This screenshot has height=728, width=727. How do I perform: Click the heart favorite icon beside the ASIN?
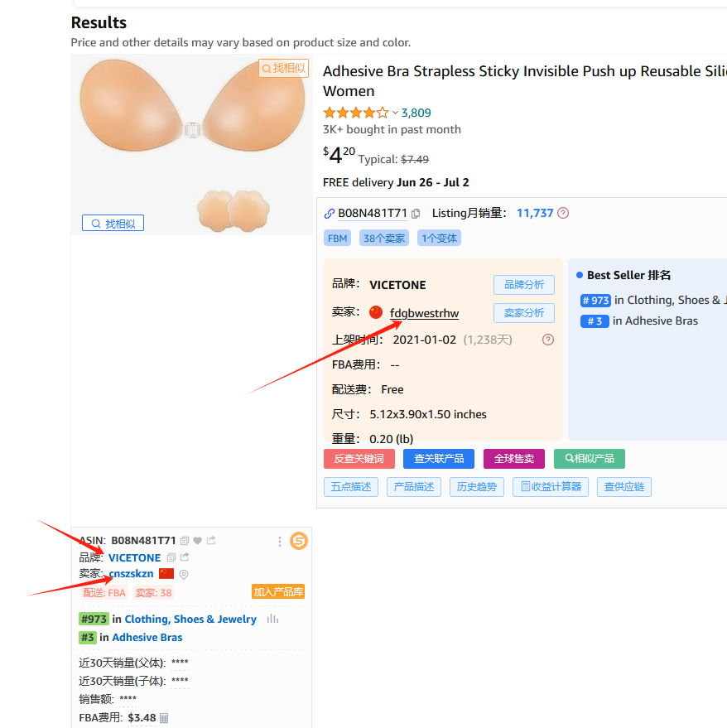pyautogui.click(x=198, y=541)
